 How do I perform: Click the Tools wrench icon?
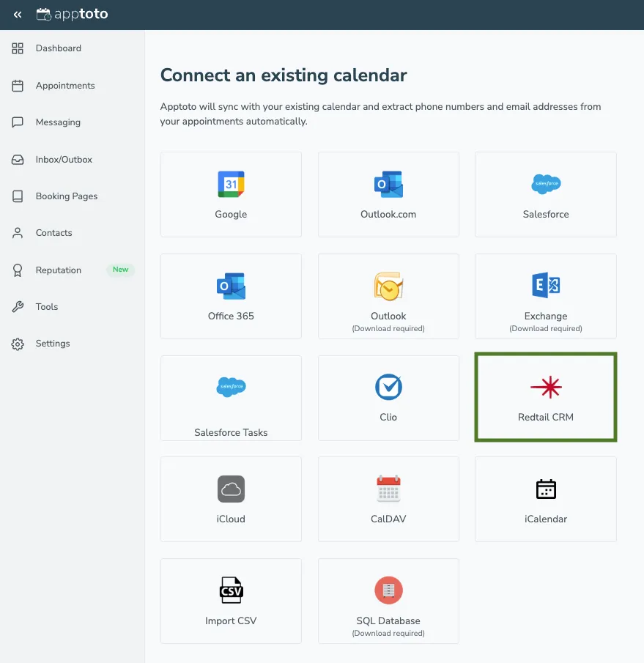(18, 307)
